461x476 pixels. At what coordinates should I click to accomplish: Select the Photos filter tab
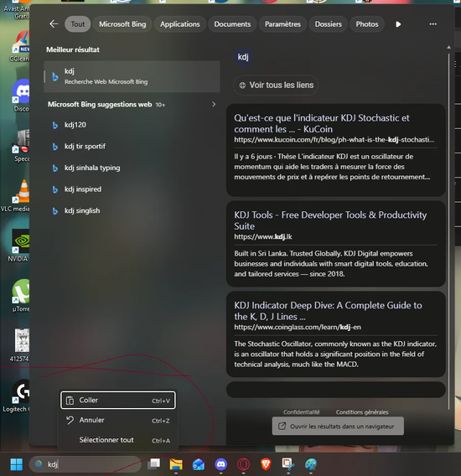click(367, 24)
